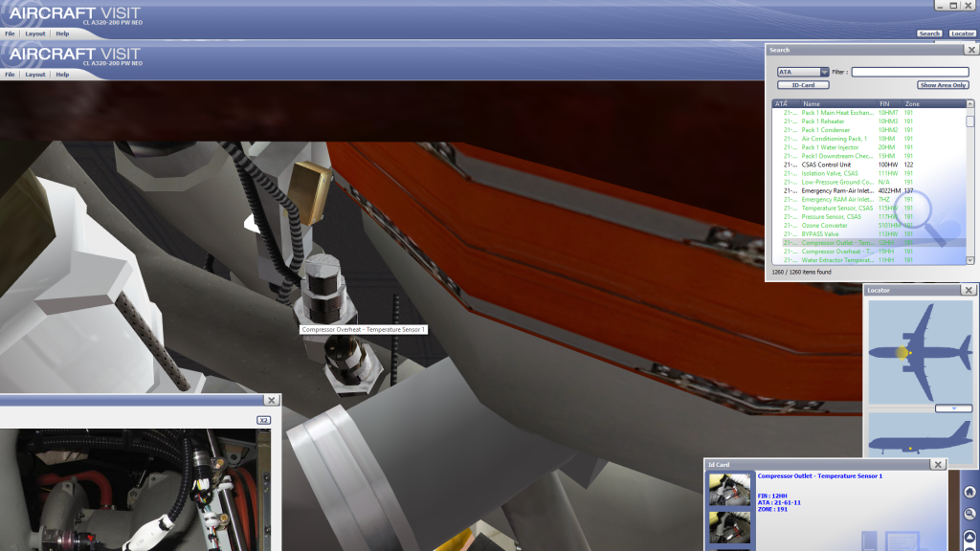Click the Id Card title 'Compressor Outlet - Temperature Sensor 1'
Viewport: 980px width, 551px height.
coord(820,476)
